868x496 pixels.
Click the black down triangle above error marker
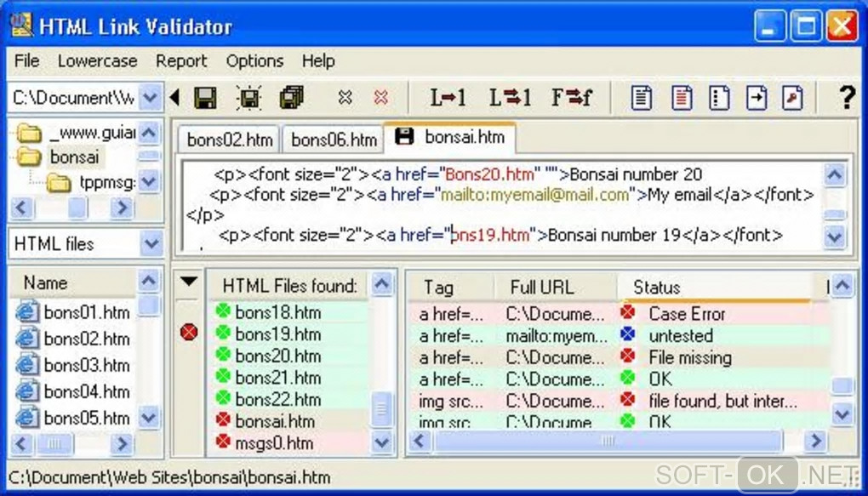[189, 282]
